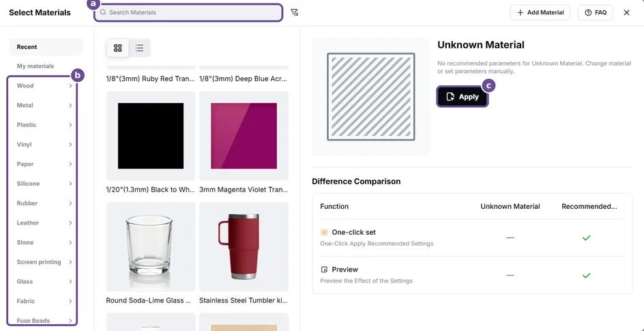Expand the Glass category chevron
Viewport: 644px width, 331px height.
point(71,282)
